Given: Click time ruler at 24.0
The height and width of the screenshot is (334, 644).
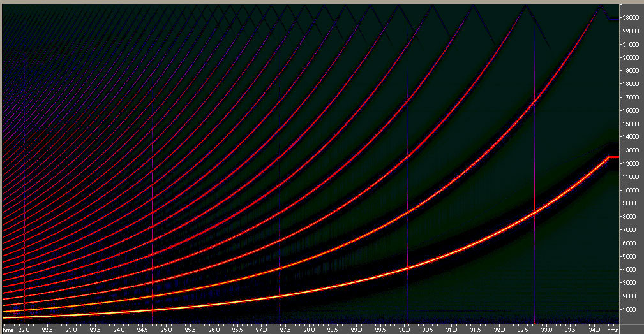Looking at the screenshot, I should click(119, 330).
